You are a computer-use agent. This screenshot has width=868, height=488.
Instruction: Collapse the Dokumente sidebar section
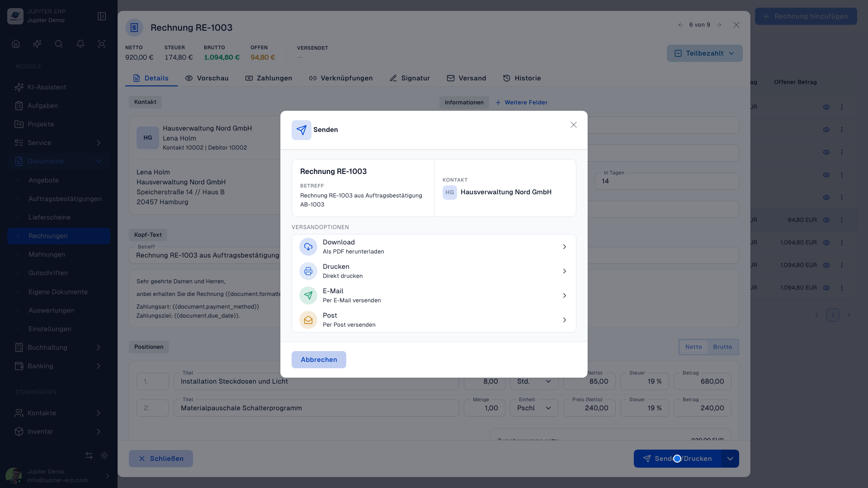[59, 161]
